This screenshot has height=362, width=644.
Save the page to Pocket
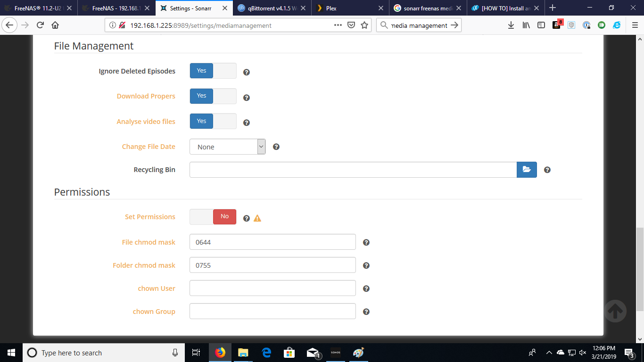point(351,25)
